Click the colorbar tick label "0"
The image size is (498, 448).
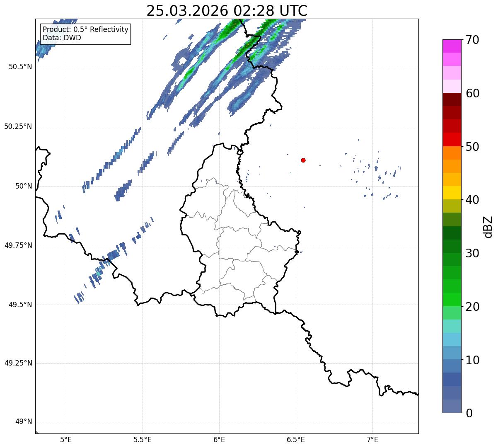click(469, 413)
